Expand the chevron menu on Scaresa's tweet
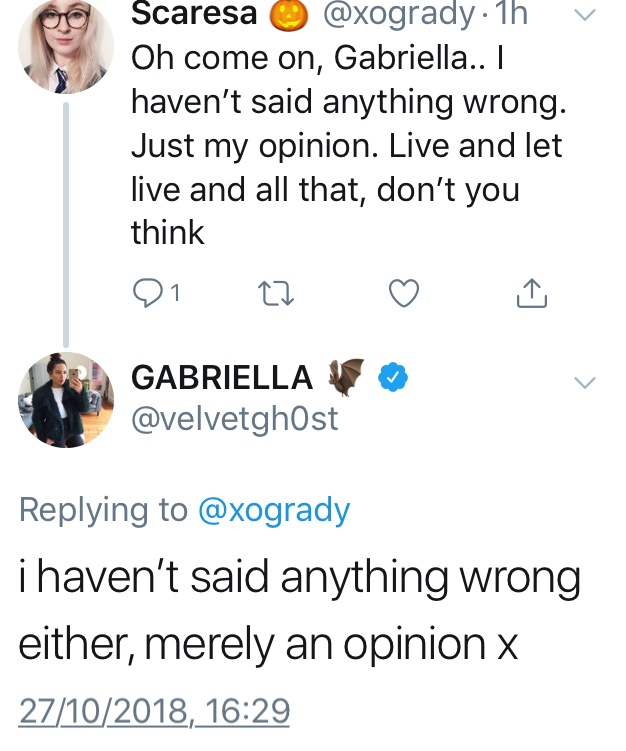Screen dimensions: 626x751 [585, 15]
